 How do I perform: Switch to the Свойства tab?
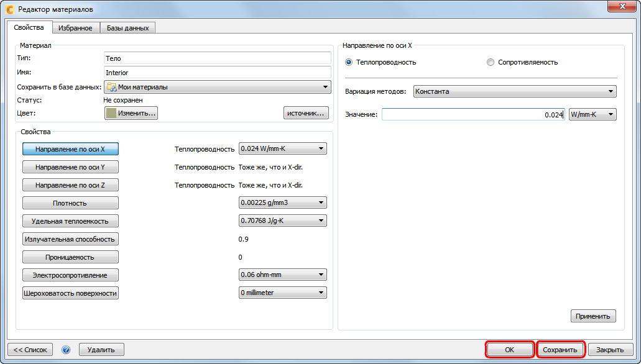pyautogui.click(x=29, y=27)
